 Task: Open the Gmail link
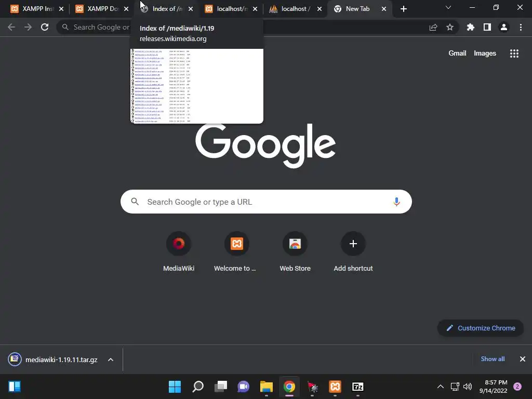457,54
